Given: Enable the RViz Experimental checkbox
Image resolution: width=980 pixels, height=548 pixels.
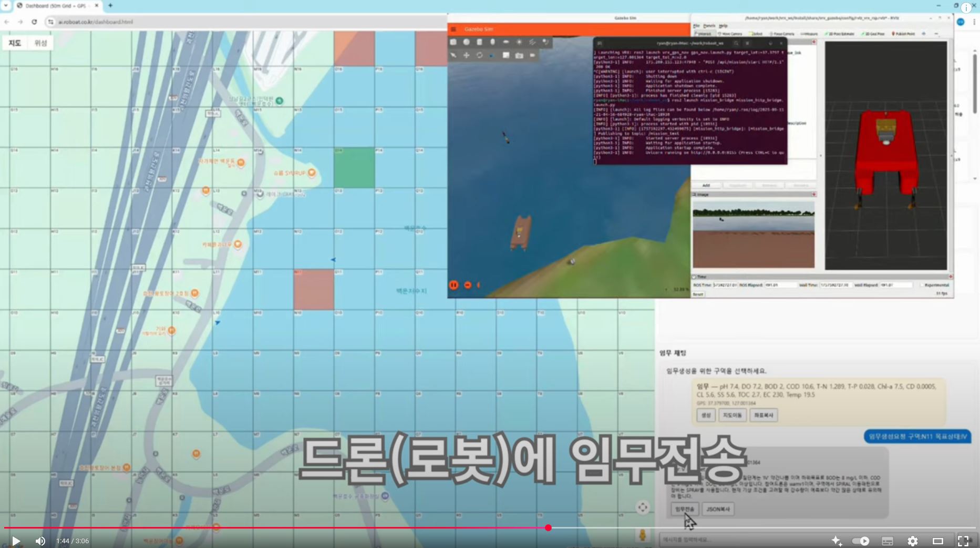Looking at the screenshot, I should pyautogui.click(x=922, y=285).
